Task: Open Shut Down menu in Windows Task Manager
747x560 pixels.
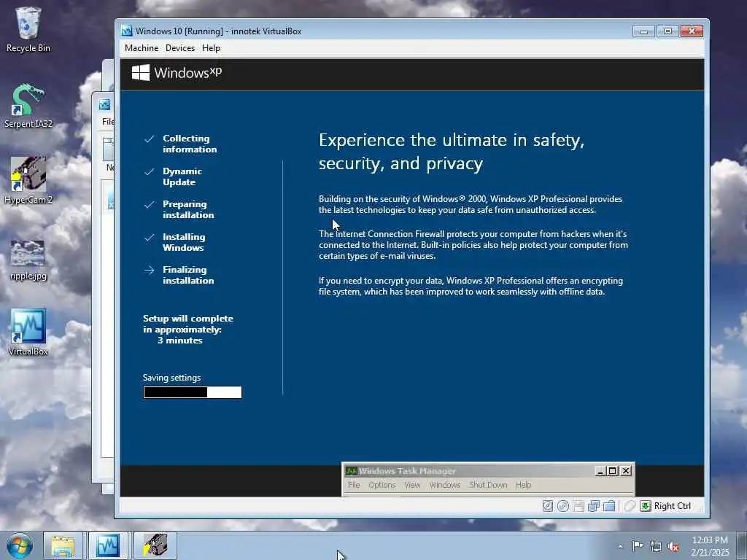Action: pyautogui.click(x=488, y=485)
